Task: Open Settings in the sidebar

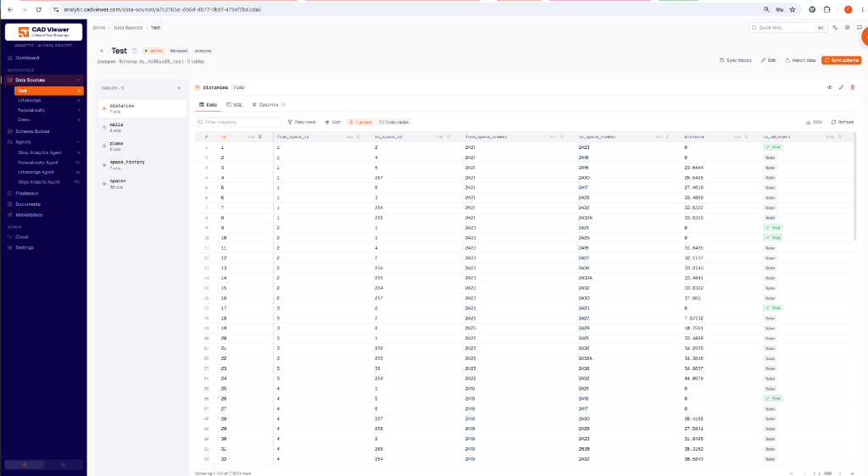Action: click(25, 247)
